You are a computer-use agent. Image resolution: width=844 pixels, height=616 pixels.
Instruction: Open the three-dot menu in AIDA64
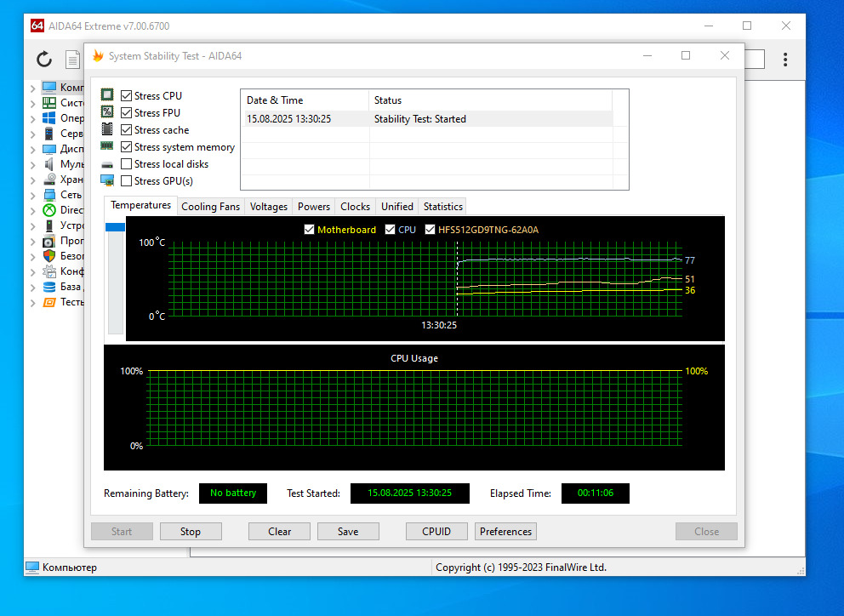[x=785, y=60]
